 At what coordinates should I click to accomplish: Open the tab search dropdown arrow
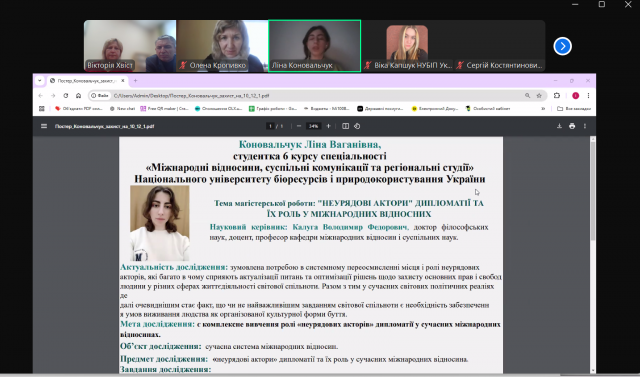click(40, 81)
